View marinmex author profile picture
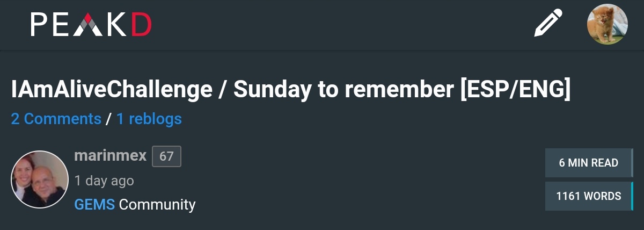The width and height of the screenshot is (644, 230). pos(40,179)
